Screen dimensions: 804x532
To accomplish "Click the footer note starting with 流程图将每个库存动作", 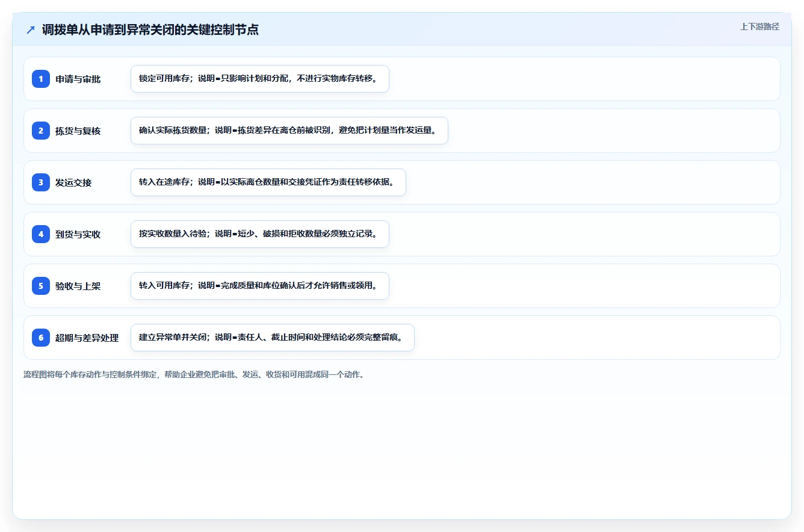I will tap(194, 374).
